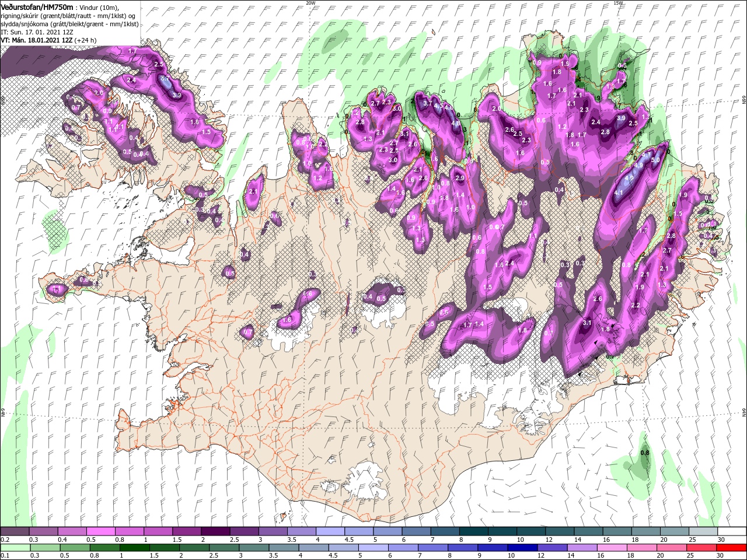
Task: Pick the dark green 1–1.5 swatch on lower scale
Action: [x=135, y=548]
